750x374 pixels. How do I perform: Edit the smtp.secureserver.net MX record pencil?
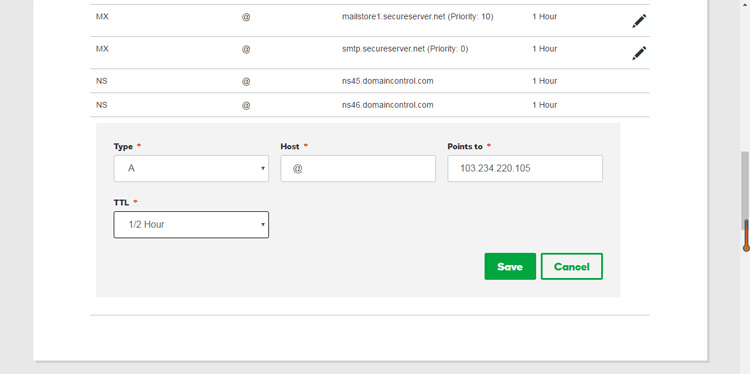[x=639, y=53]
